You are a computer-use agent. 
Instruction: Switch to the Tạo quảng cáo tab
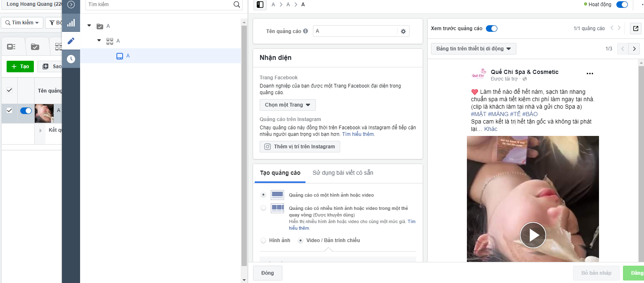click(x=280, y=173)
